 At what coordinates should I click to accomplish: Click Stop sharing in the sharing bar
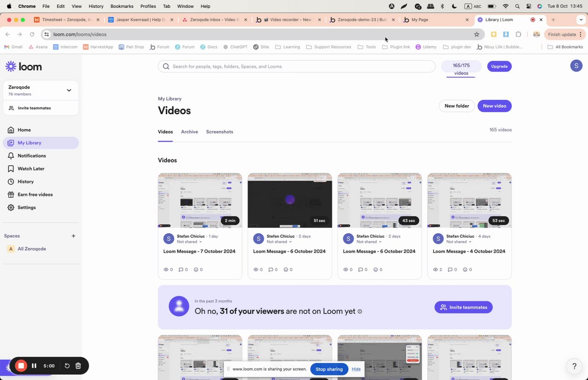[x=329, y=369]
